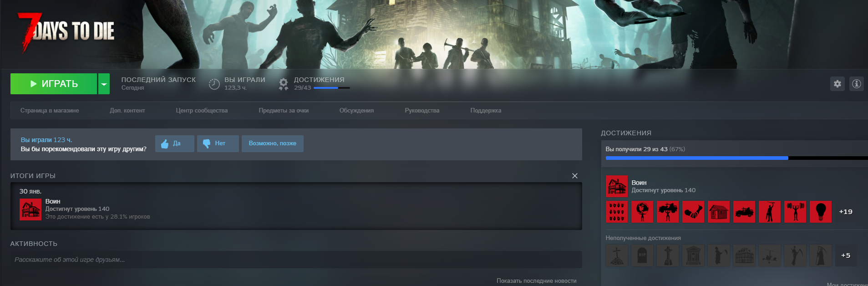
Task: Click the Вы играли 123 ч. link
Action: tap(46, 140)
